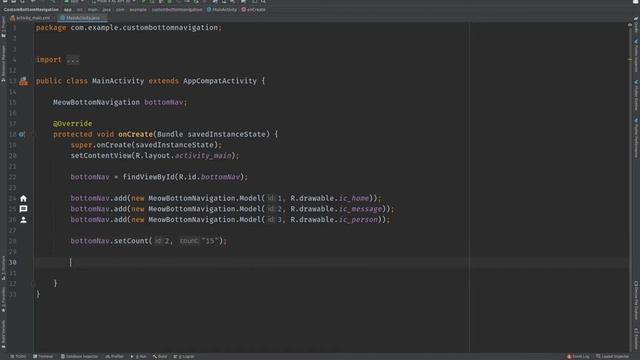This screenshot has height=360, width=640.
Task: Open the Resource Manager tool window
Action: pyautogui.click(x=3, y=63)
